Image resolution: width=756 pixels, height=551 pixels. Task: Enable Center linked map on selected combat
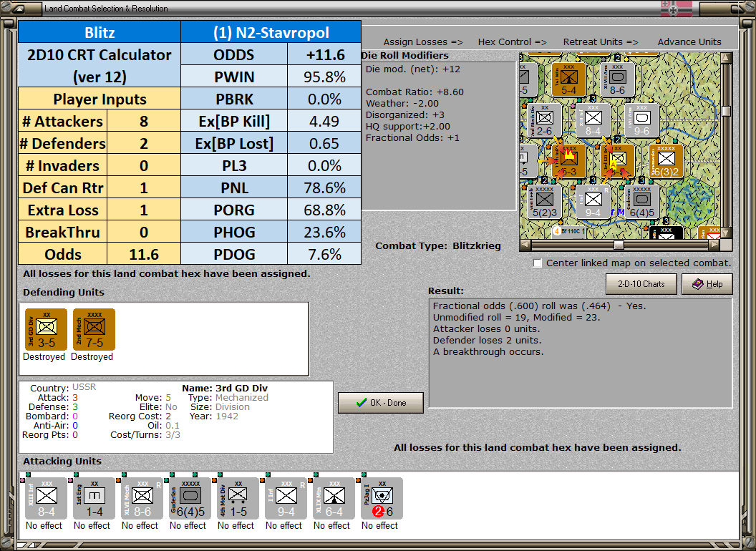pos(538,263)
